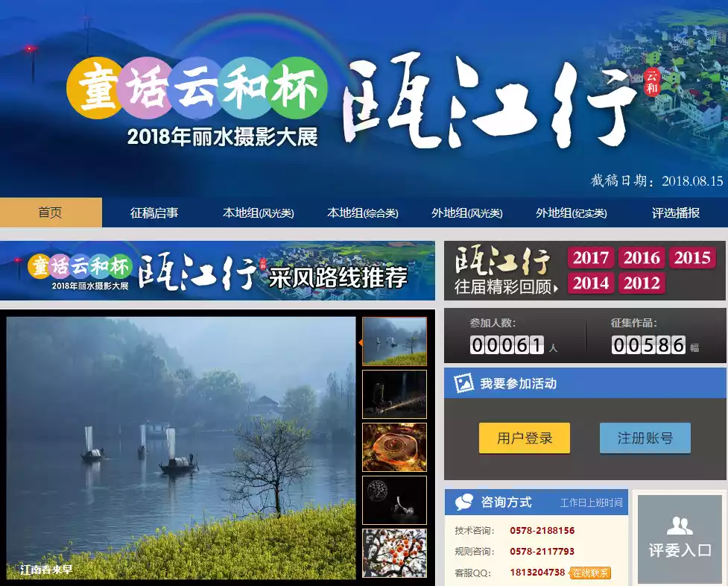Image resolution: width=728 pixels, height=586 pixels.
Task: Go to 本地组(风光类) section
Action: 258,212
